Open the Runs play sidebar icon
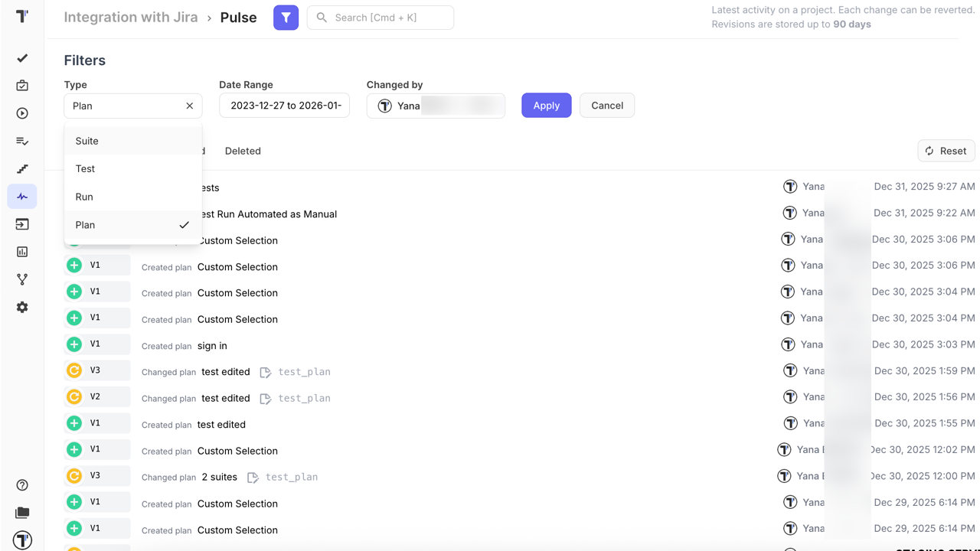The height and width of the screenshot is (551, 980). (x=22, y=113)
